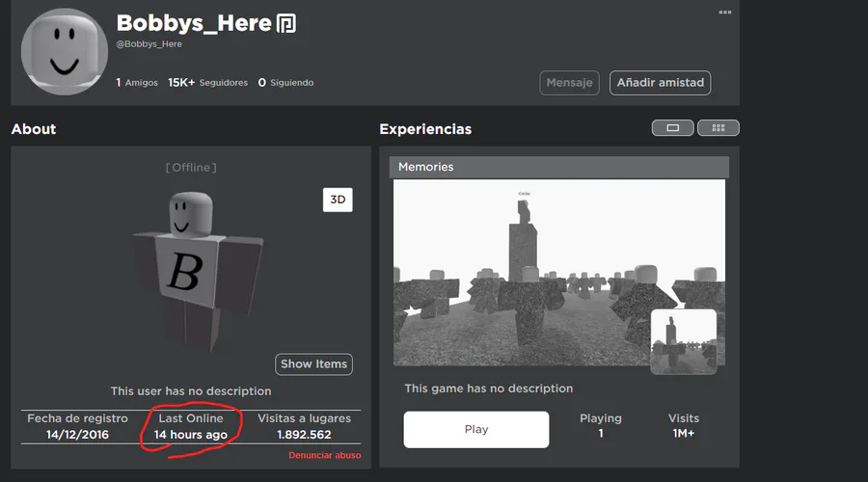Screen dimensions: 868x482
Task: Switch Experiencias to grid view
Action: coord(718,128)
